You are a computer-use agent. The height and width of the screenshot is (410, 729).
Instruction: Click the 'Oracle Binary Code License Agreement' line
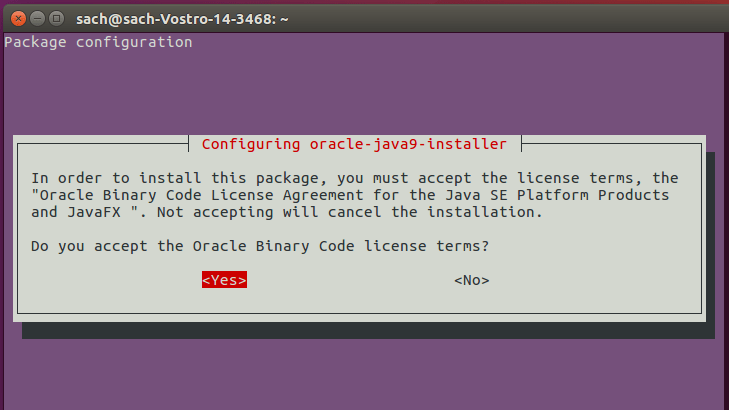(350, 195)
